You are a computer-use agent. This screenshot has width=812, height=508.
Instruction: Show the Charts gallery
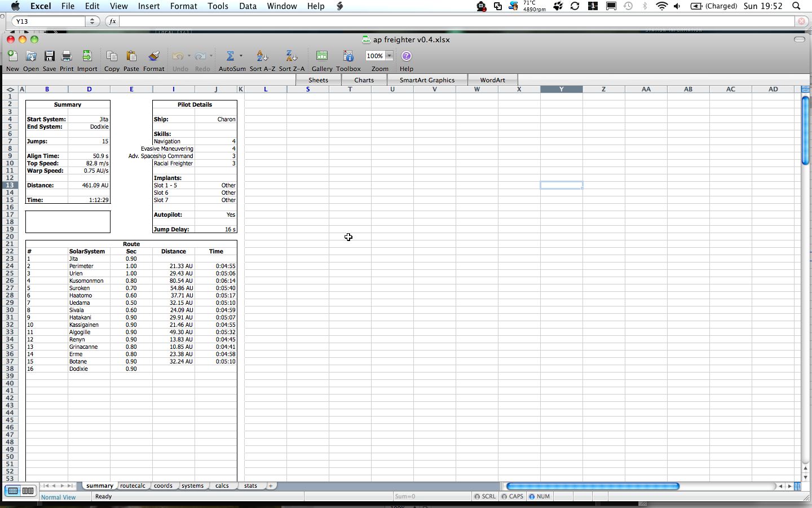pyautogui.click(x=364, y=80)
